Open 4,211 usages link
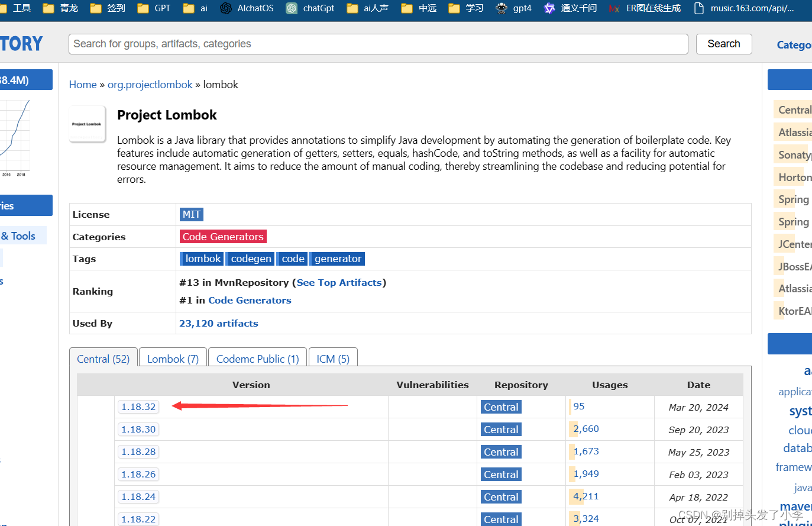This screenshot has width=812, height=526. pos(586,496)
